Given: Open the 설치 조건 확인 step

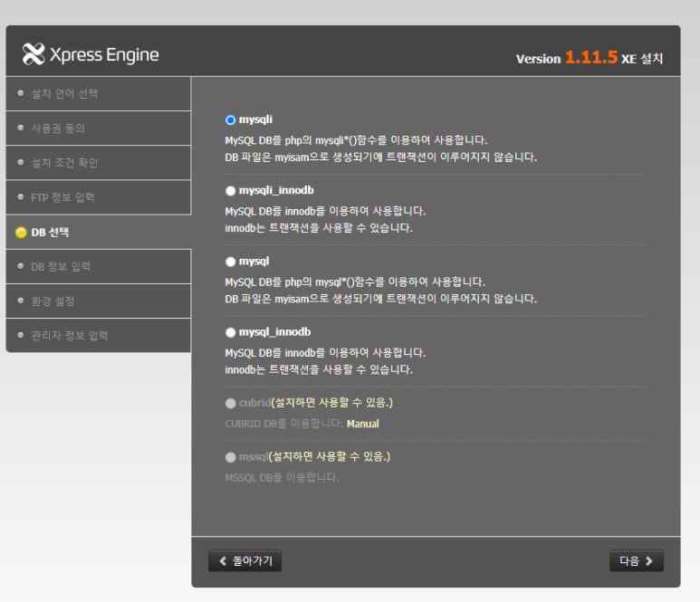Looking at the screenshot, I should coord(98,162).
